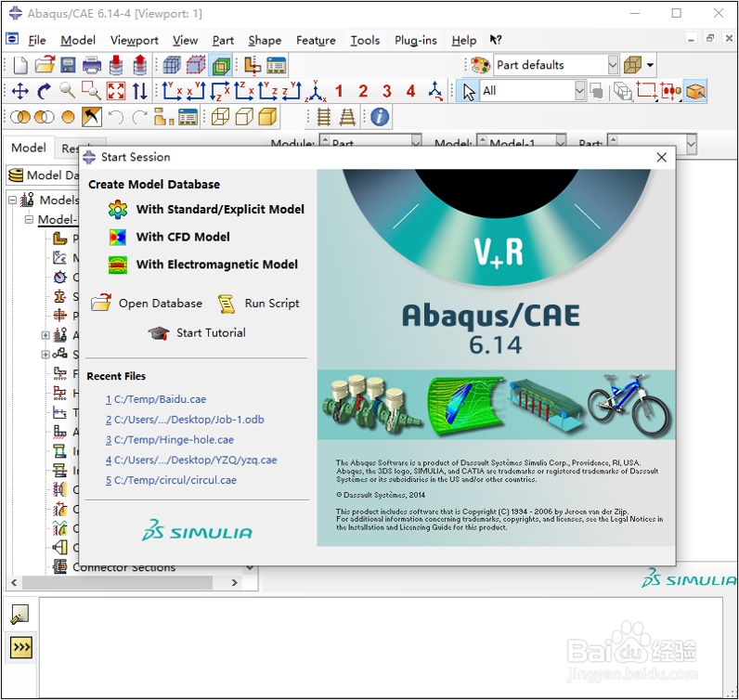Close the Start Session dialog
The image size is (739, 700).
coord(662,158)
